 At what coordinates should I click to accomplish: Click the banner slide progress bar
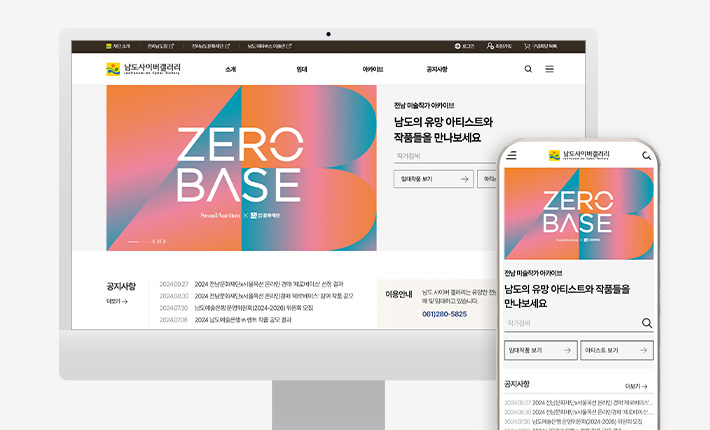[138, 242]
